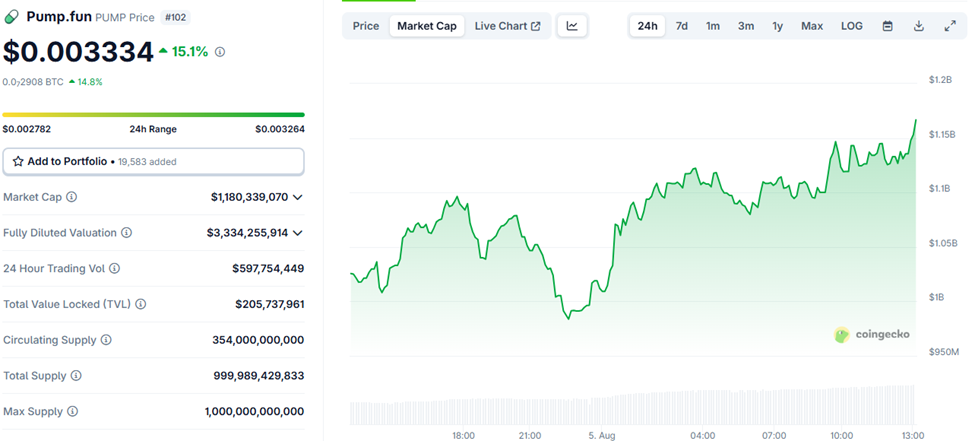Toggle the LOG scale on the chart
Image resolution: width=975 pixels, height=441 pixels.
click(852, 26)
